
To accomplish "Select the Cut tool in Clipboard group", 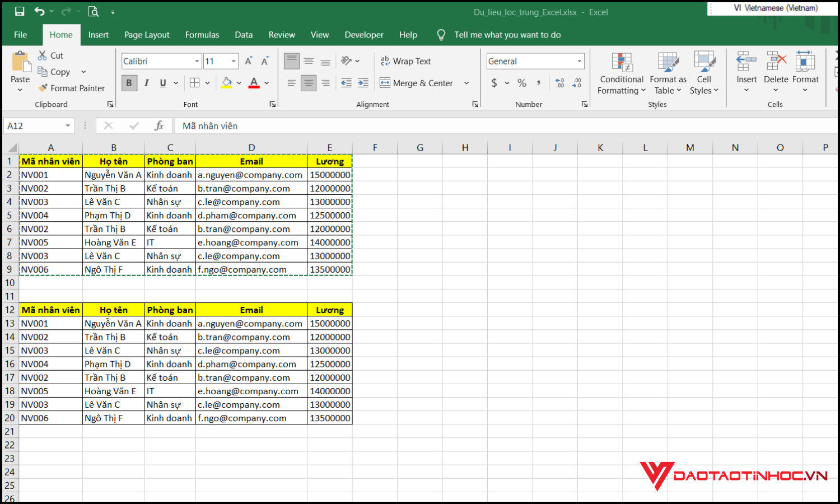I will 50,55.
